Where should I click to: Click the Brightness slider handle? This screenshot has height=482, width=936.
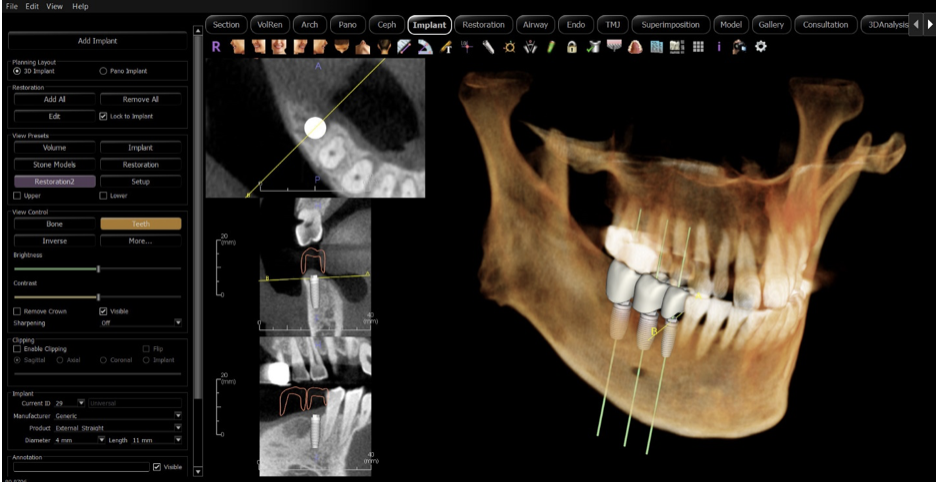point(98,269)
